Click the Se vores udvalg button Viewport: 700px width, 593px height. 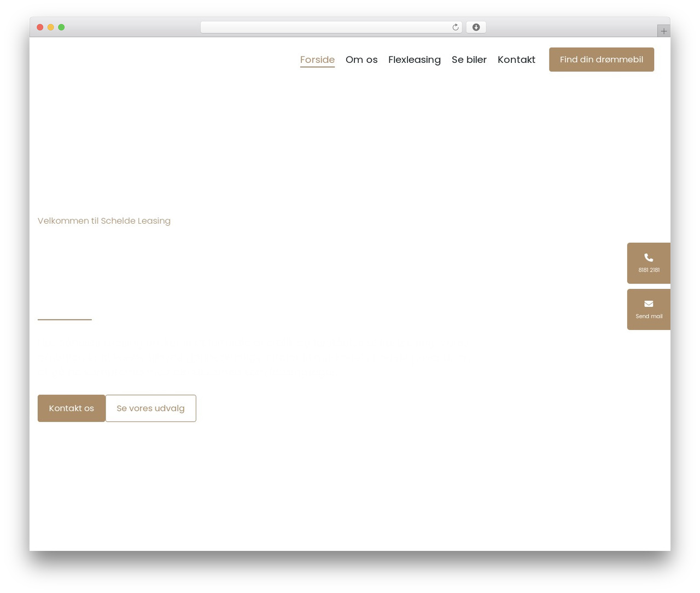[x=150, y=408]
